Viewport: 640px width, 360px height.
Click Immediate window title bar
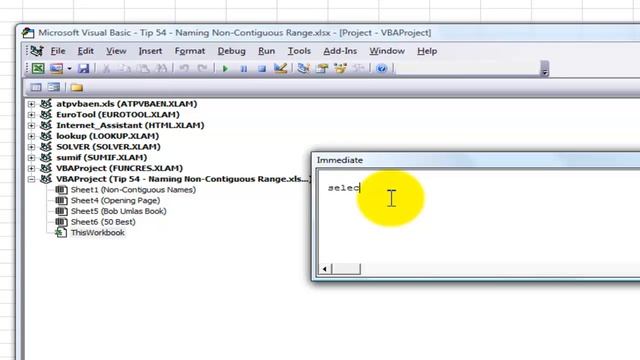coord(476,160)
